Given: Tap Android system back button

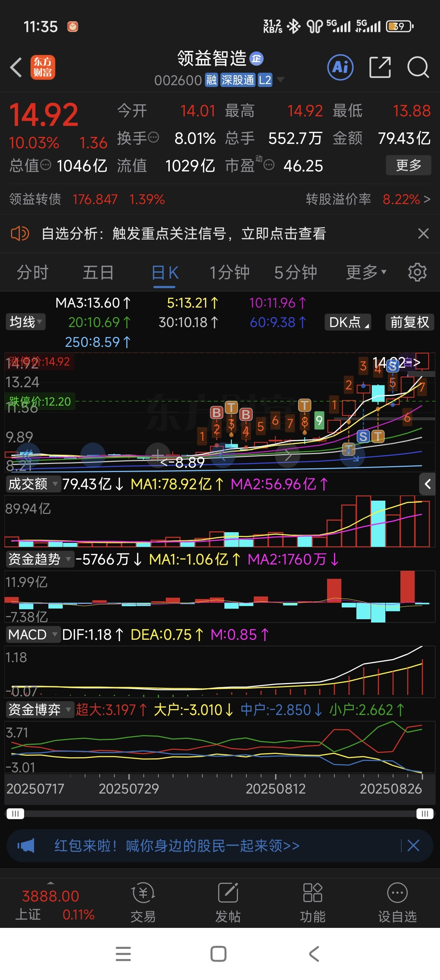Looking at the screenshot, I should (314, 954).
